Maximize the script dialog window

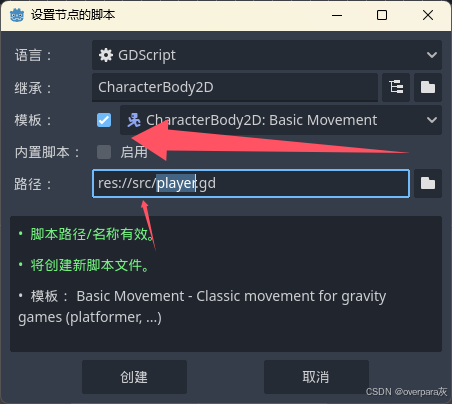tap(382, 15)
